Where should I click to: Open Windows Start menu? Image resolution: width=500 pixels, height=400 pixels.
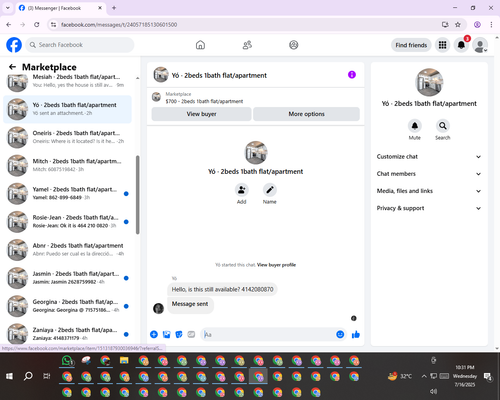[9, 376]
